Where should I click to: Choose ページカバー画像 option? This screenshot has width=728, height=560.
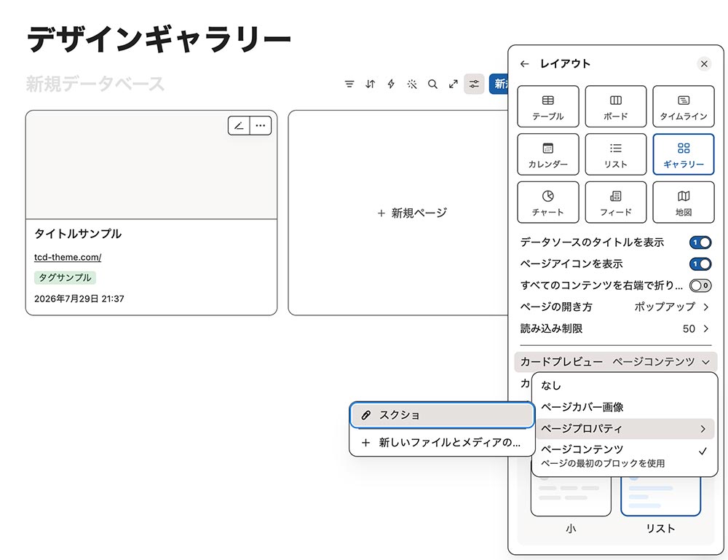click(x=625, y=407)
